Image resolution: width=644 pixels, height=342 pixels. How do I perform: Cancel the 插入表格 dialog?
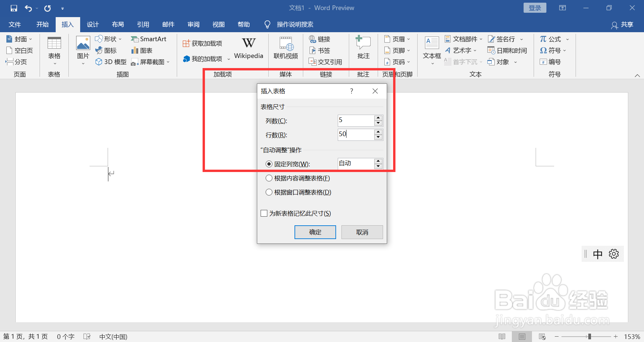(362, 232)
